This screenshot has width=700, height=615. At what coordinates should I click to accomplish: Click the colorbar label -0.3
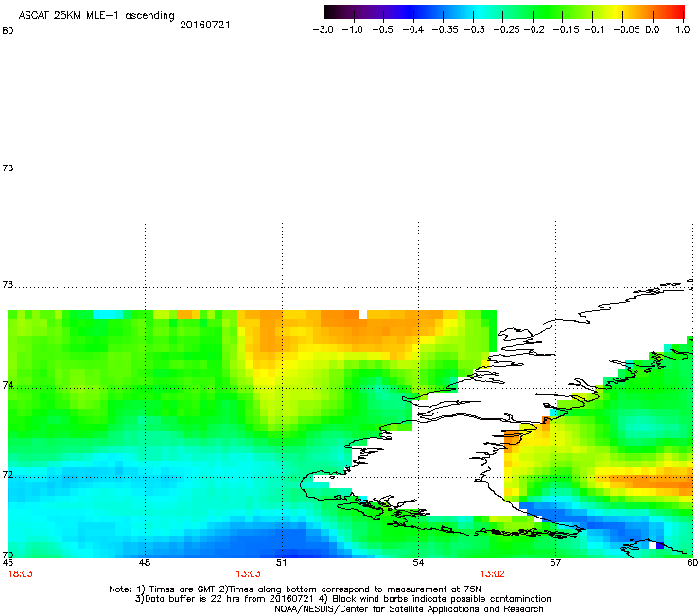[475, 30]
